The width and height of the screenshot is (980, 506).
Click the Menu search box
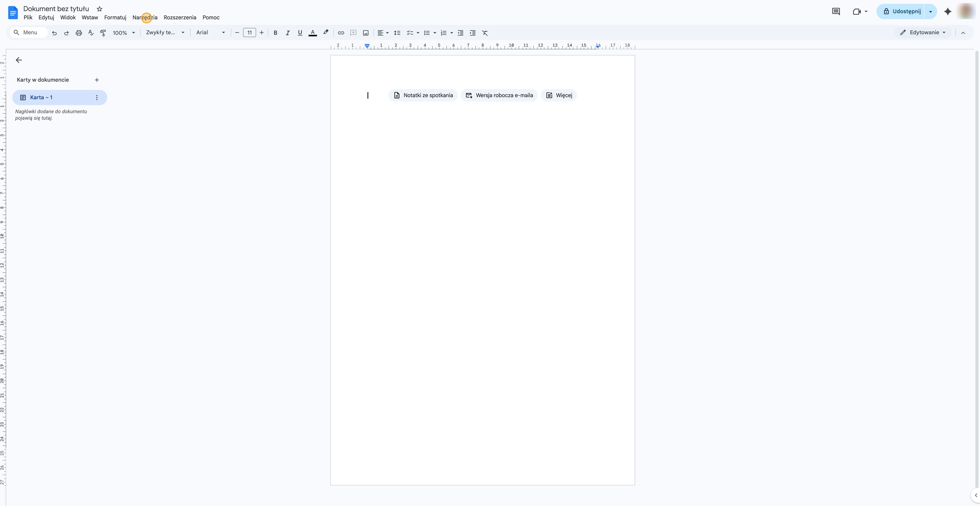[x=29, y=33]
